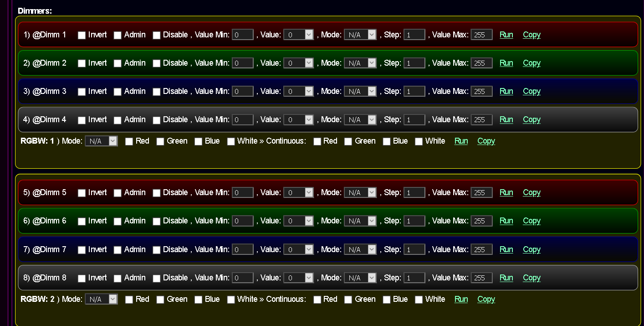Open RGBW 1 Mode dropdown
Viewport: 644px width, 326px height.
[101, 141]
